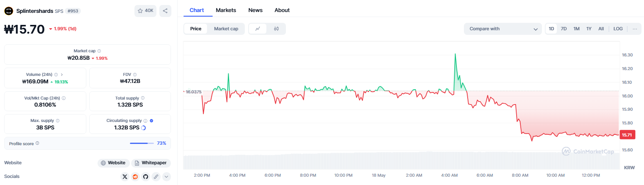Image resolution: width=644 pixels, height=185 pixels.
Task: Click the 15.71 current price tag
Action: click(627, 135)
